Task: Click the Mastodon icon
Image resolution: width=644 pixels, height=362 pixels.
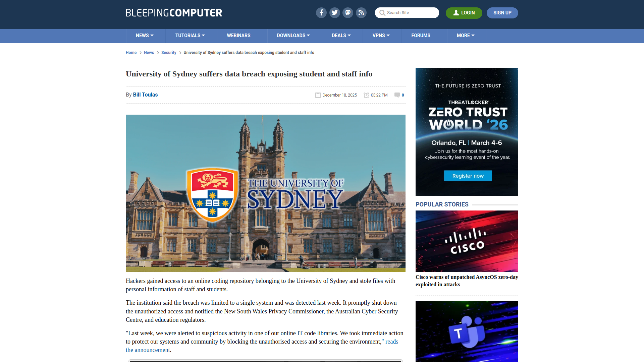Action: pos(348,13)
